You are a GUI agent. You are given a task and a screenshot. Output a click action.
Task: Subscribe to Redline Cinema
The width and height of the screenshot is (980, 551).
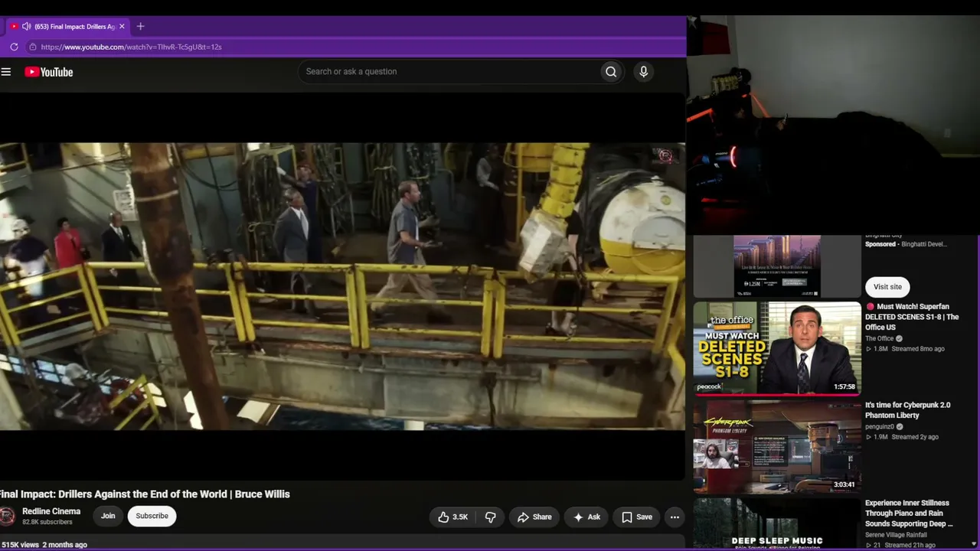152,516
